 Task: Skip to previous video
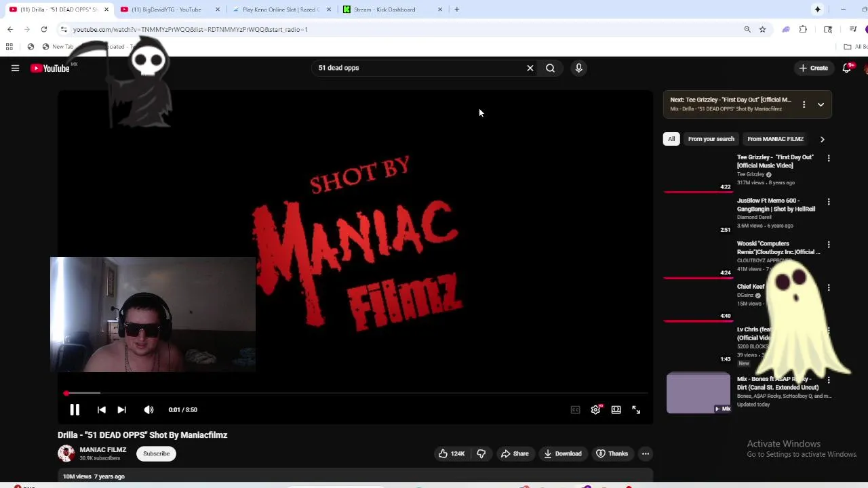(101, 409)
